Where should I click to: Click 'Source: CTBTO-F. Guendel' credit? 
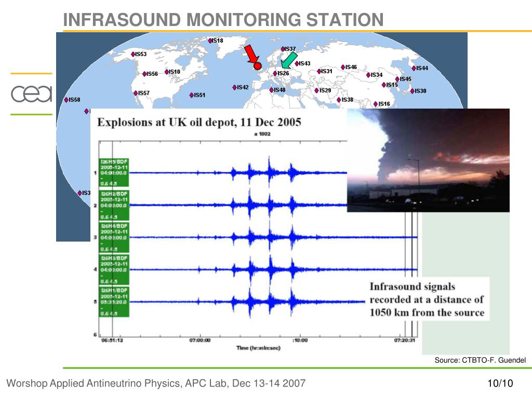coord(480,361)
